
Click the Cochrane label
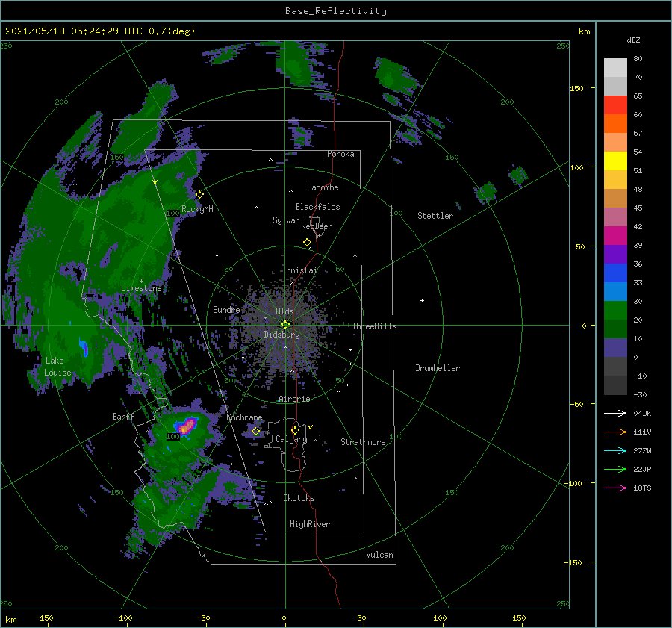(244, 417)
